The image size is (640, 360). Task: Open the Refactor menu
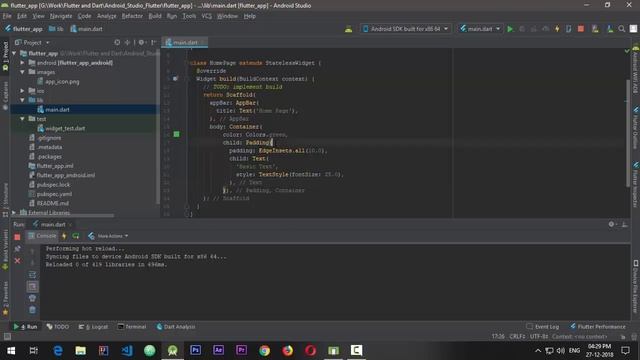click(132, 16)
